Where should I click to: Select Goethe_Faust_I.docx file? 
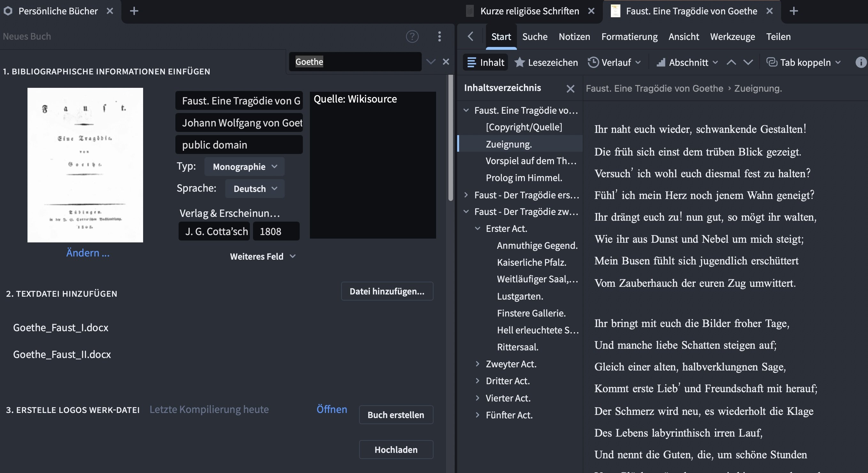61,327
